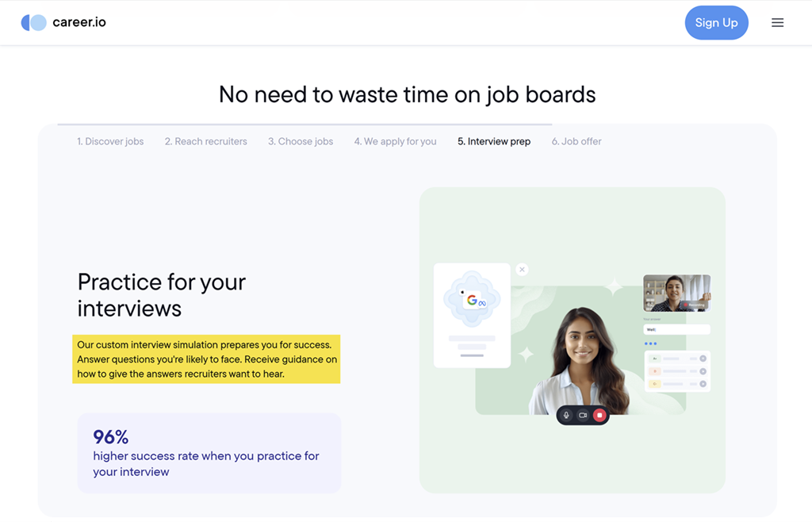Click the Sign Up button
Image resolution: width=812 pixels, height=522 pixels.
[x=716, y=23]
